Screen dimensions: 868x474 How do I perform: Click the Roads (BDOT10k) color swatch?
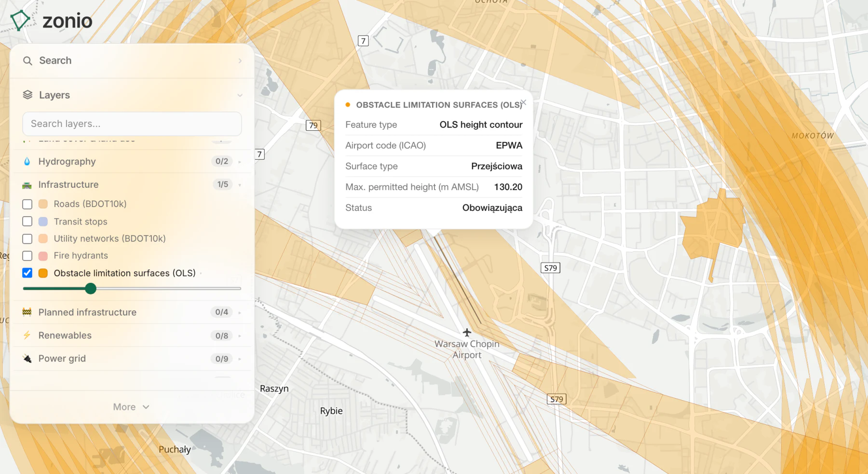[x=43, y=204]
